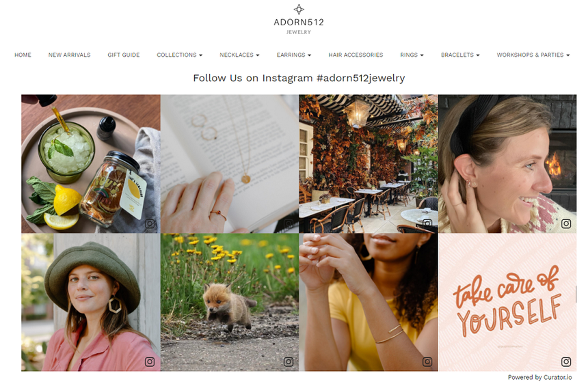Open the open book necklace thumbnail
Viewport: 588px width, 386px height.
230,164
